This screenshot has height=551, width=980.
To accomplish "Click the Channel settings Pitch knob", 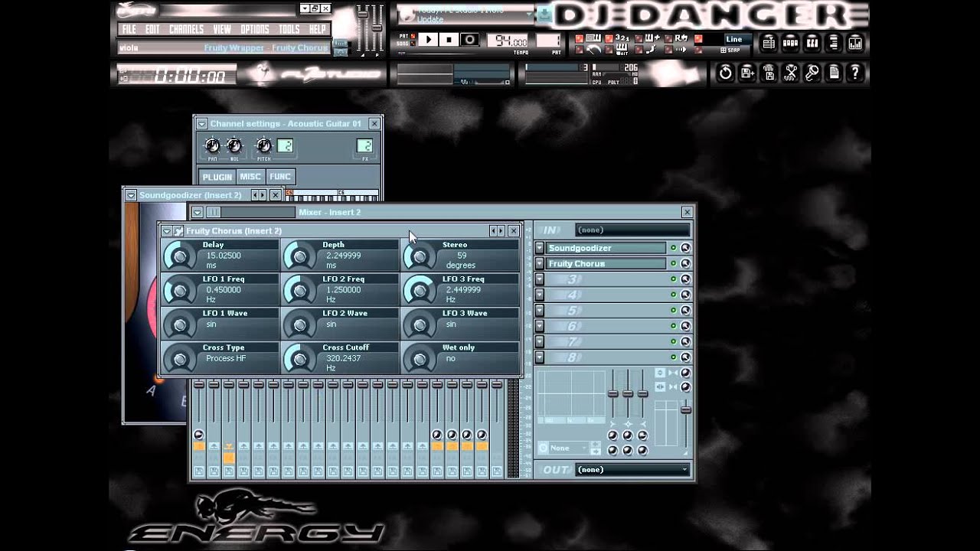I will click(x=263, y=145).
